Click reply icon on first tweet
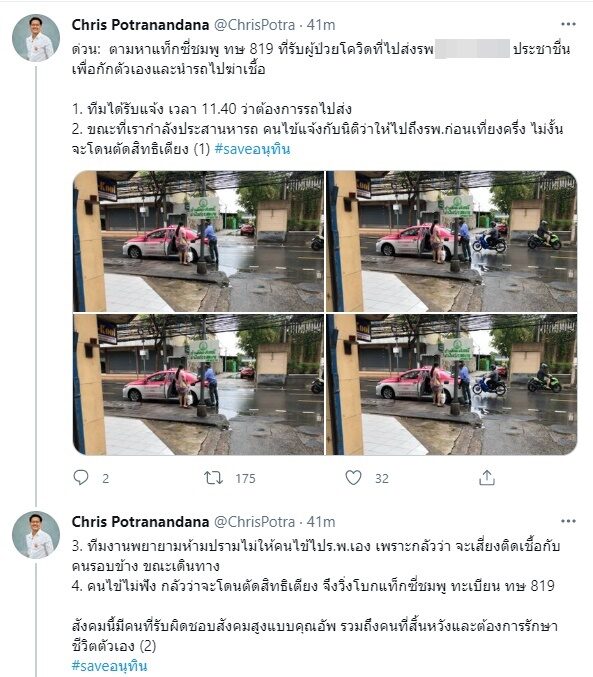The image size is (593, 677). coord(81,478)
